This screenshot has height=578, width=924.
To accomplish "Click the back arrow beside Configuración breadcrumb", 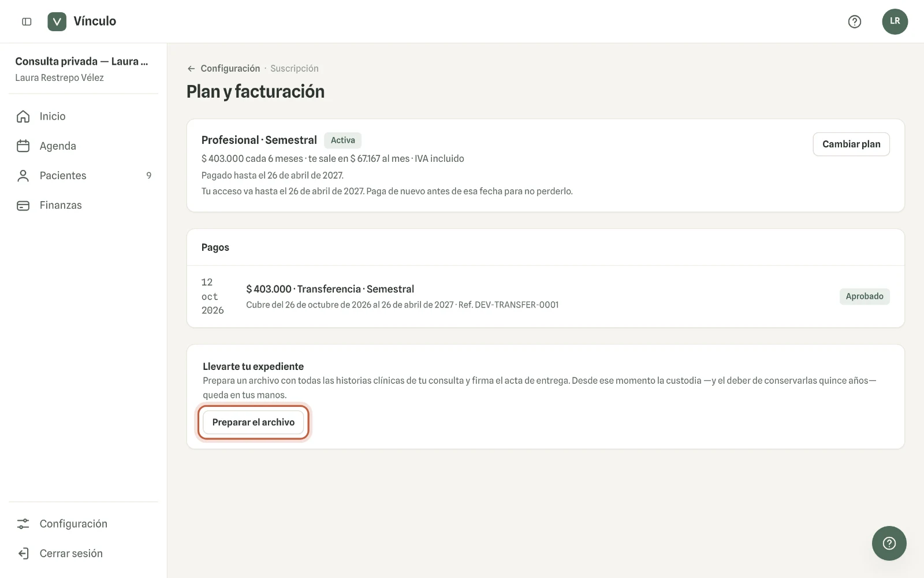I will pyautogui.click(x=191, y=68).
